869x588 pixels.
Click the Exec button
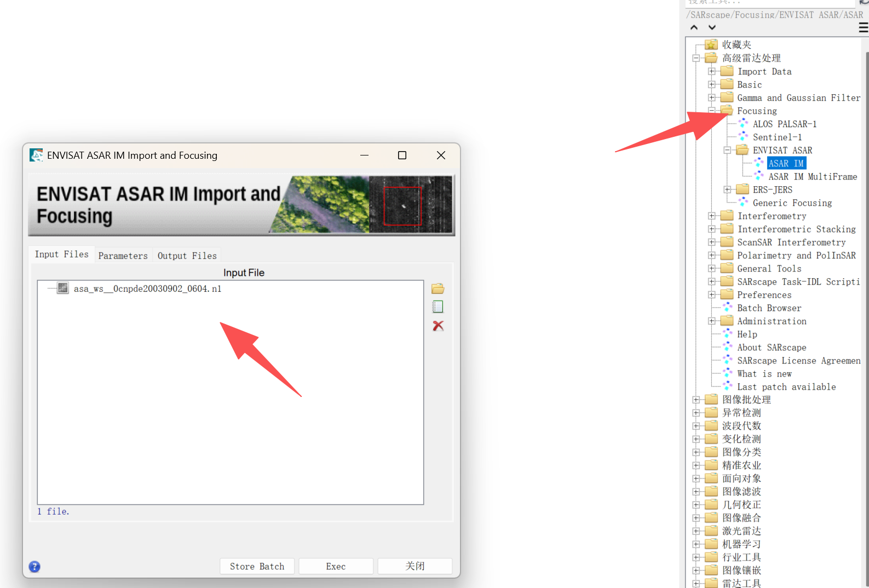[x=336, y=566]
